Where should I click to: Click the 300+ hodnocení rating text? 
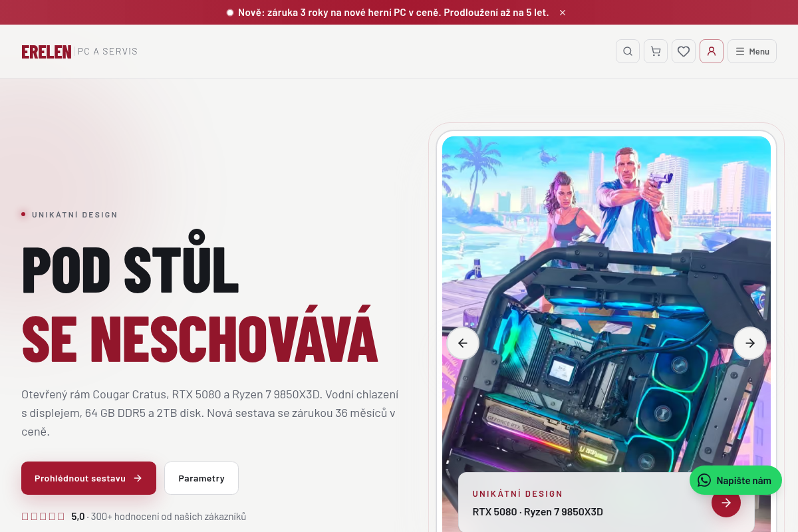168,517
